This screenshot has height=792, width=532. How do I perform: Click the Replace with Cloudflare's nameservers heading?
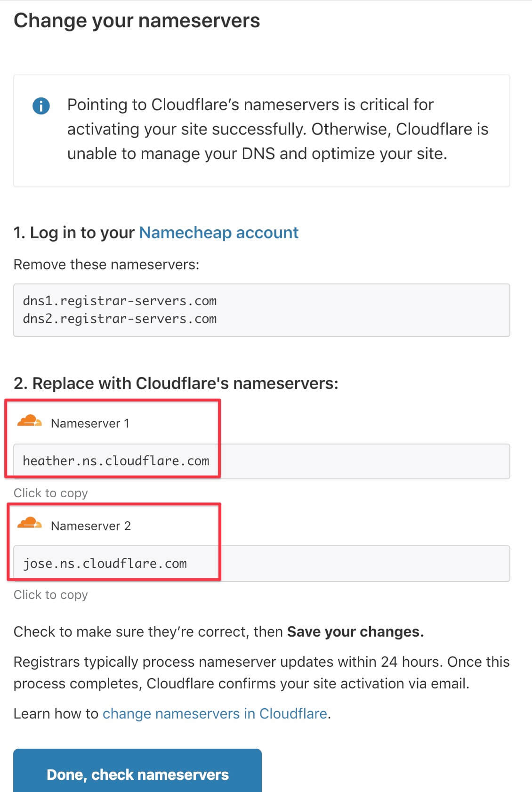point(176,383)
